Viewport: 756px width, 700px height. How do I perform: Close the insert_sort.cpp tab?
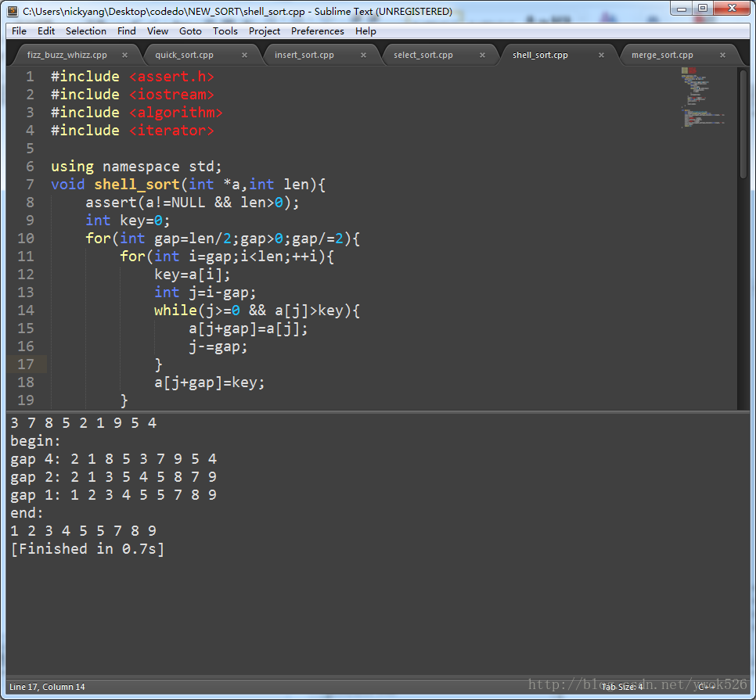[364, 56]
